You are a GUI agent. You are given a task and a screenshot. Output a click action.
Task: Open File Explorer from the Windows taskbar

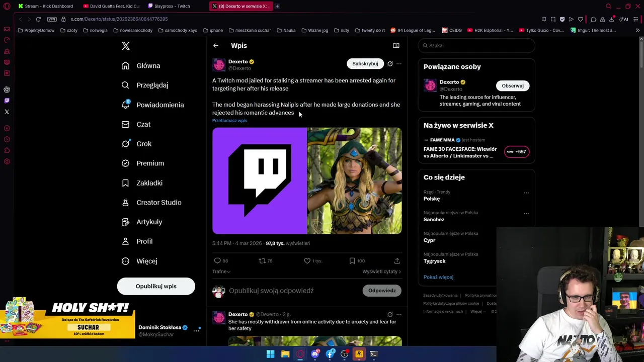[x=285, y=354]
